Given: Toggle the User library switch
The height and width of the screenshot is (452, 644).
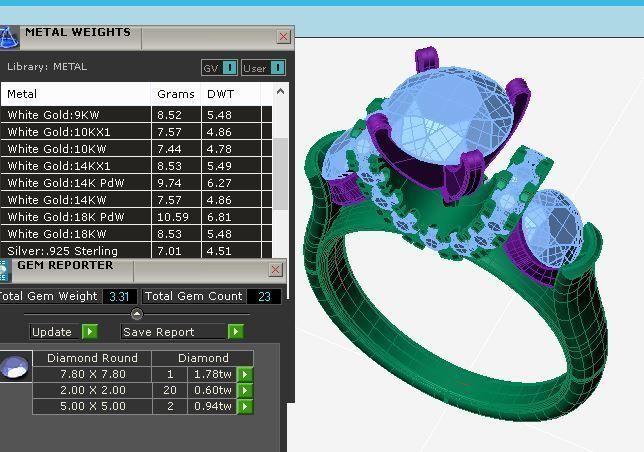Looking at the screenshot, I should [x=278, y=68].
